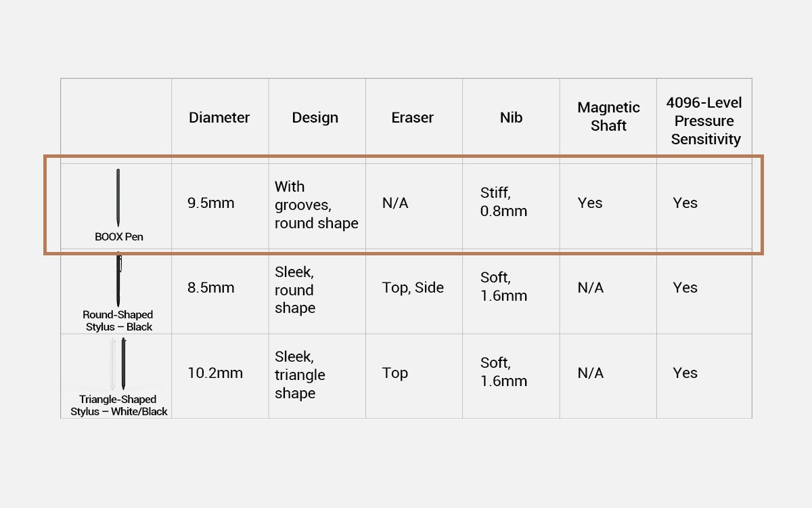The image size is (812, 508).
Task: Click the Diameter column header
Action: pyautogui.click(x=219, y=117)
